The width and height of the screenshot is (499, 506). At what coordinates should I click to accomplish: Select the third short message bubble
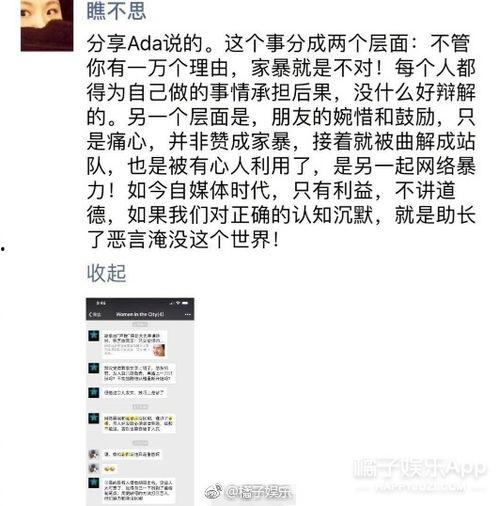click(135, 393)
